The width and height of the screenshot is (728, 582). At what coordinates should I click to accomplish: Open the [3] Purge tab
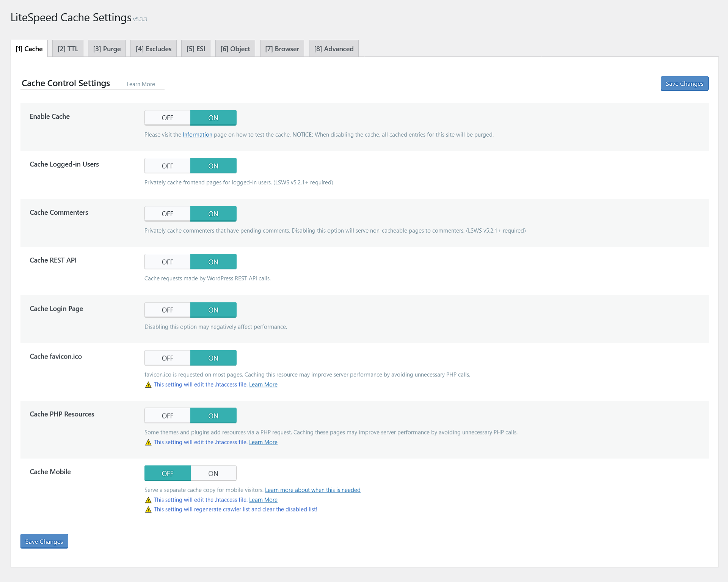click(x=107, y=49)
